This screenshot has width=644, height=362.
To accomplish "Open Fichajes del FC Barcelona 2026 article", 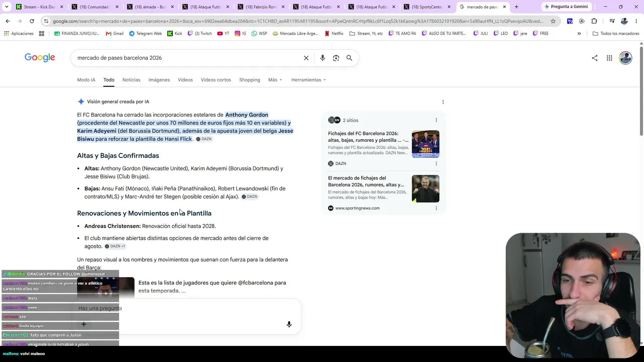I will click(368, 137).
